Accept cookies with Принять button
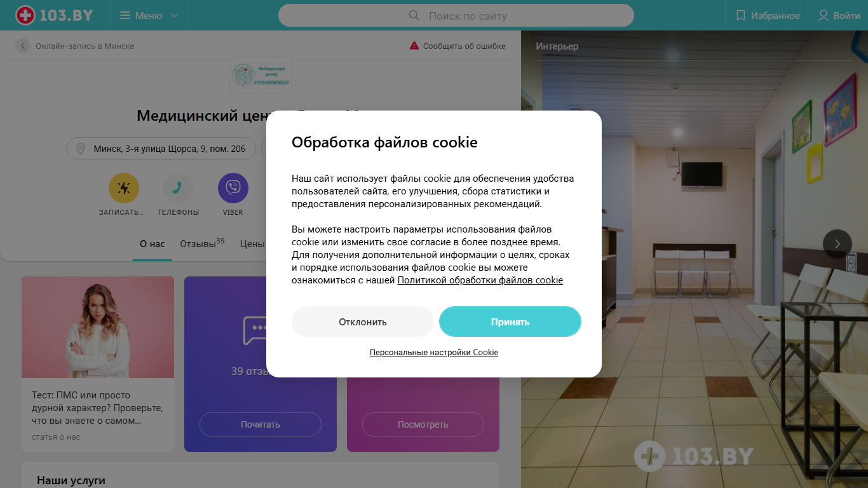 point(510,322)
